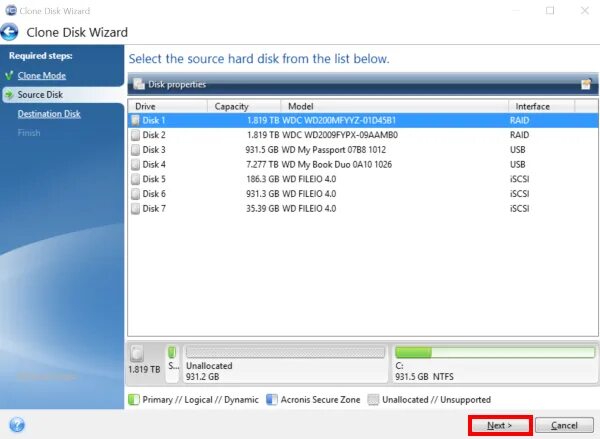Close the Clone Disk Wizard window
Viewport: 600px width, 439px height.
[584, 10]
